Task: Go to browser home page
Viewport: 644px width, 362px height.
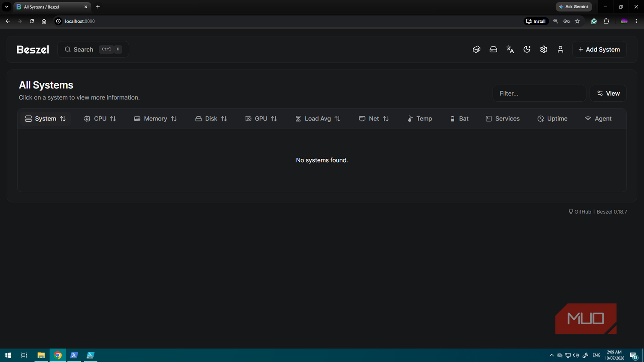Action: click(x=44, y=21)
